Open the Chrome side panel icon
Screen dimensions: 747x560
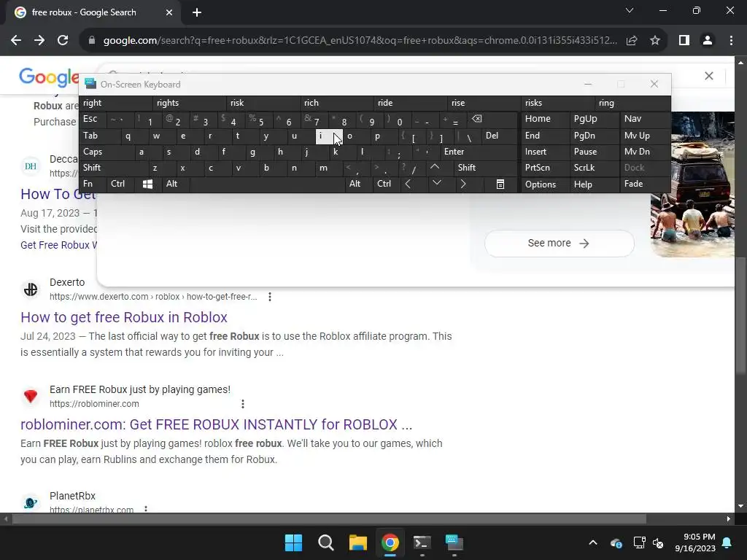click(x=684, y=41)
